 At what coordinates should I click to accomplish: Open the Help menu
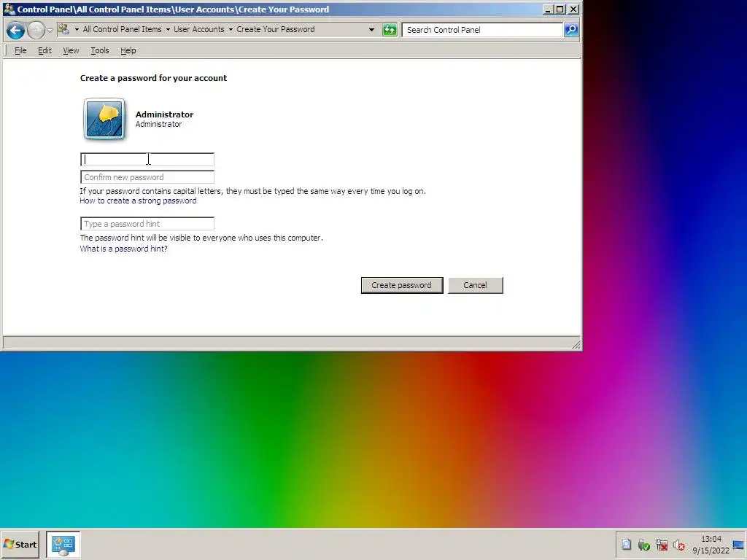click(x=128, y=50)
